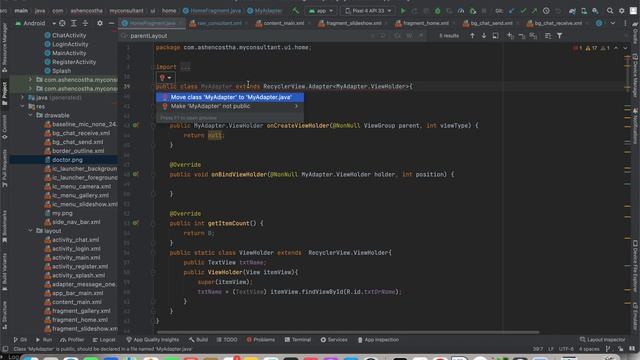The image size is (640, 360).
Task: Open the Layout Inspector
Action: [602, 340]
